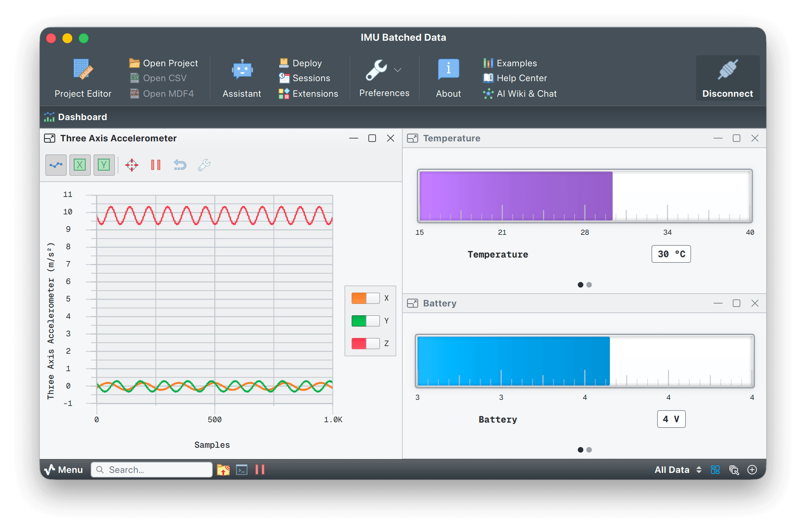Open the Project Editor
The height and width of the screenshot is (532, 806).
point(83,79)
